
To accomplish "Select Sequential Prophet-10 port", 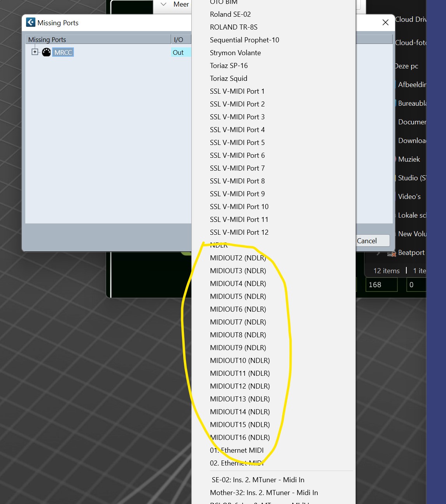I will point(244,40).
